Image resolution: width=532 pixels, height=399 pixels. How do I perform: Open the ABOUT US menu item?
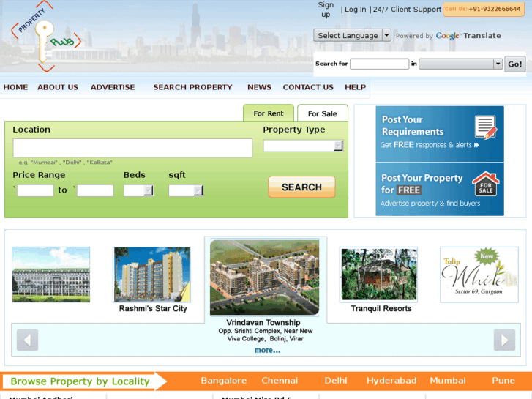coord(58,87)
